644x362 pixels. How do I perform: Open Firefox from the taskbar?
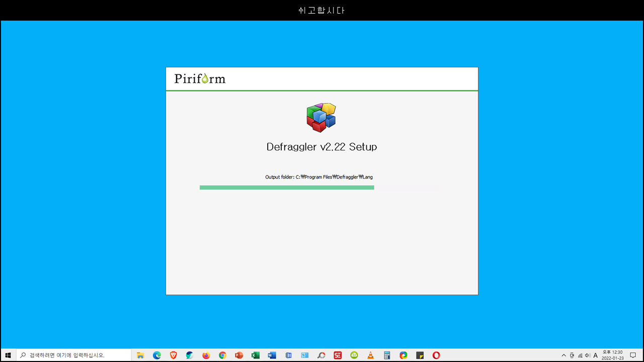(x=206, y=355)
